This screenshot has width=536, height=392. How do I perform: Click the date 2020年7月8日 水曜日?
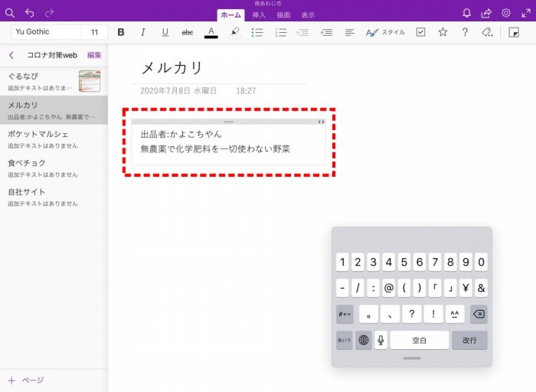[178, 90]
